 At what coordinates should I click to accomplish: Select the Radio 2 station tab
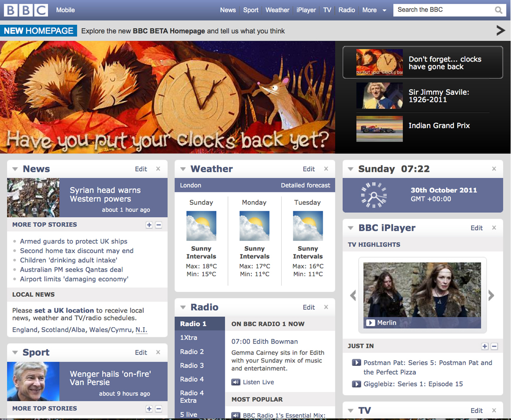coord(200,351)
